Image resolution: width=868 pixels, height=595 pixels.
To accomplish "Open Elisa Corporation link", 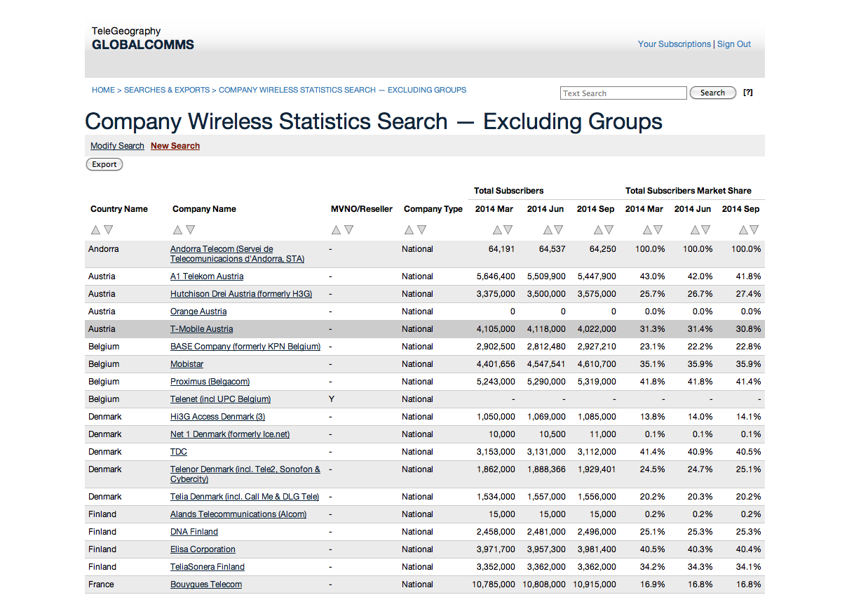I will (203, 549).
